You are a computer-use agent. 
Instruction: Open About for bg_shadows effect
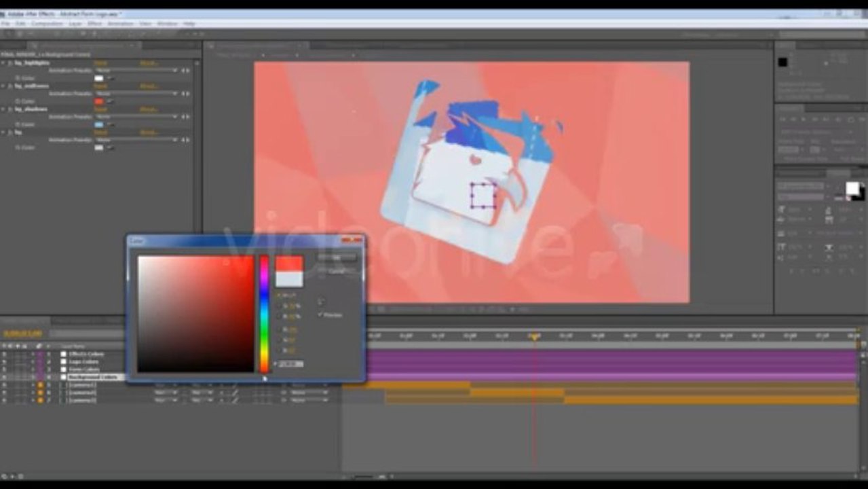click(x=149, y=109)
